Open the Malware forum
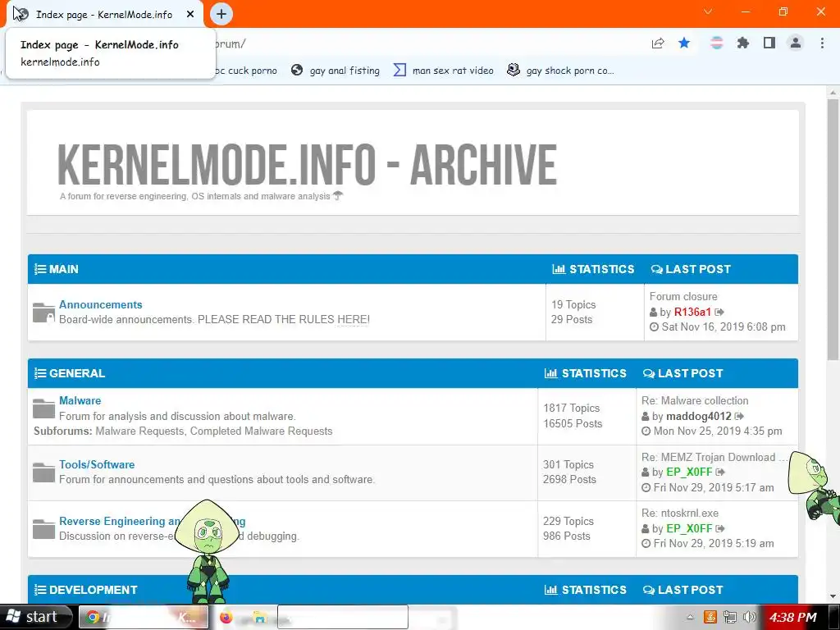 (80, 400)
